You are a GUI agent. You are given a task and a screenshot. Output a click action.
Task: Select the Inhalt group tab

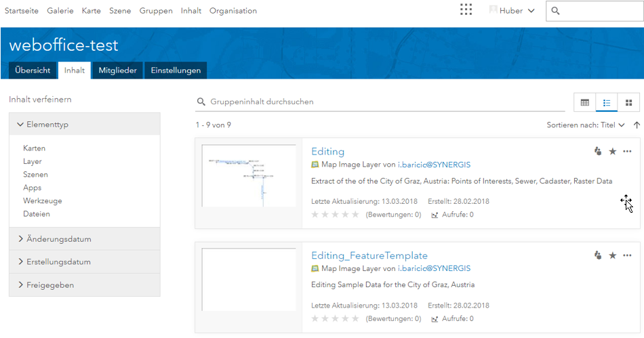[x=75, y=70]
